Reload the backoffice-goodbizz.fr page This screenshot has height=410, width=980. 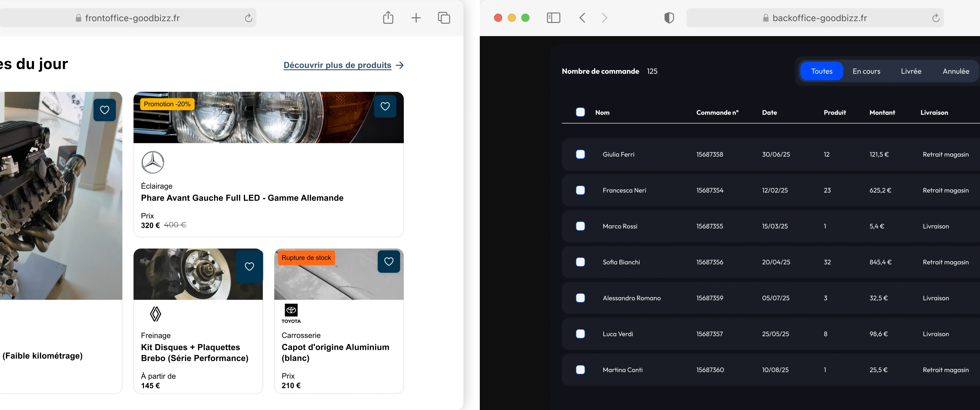(x=936, y=18)
